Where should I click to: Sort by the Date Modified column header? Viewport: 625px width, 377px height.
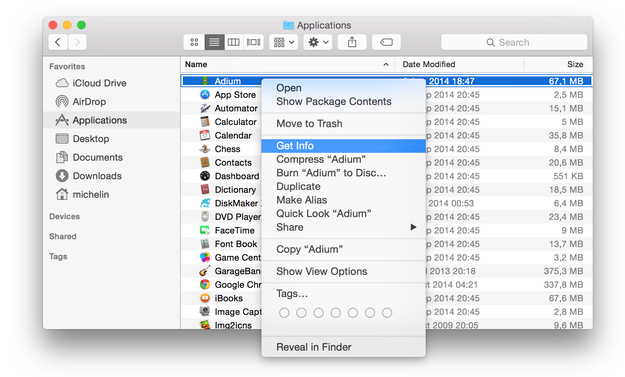pyautogui.click(x=459, y=64)
